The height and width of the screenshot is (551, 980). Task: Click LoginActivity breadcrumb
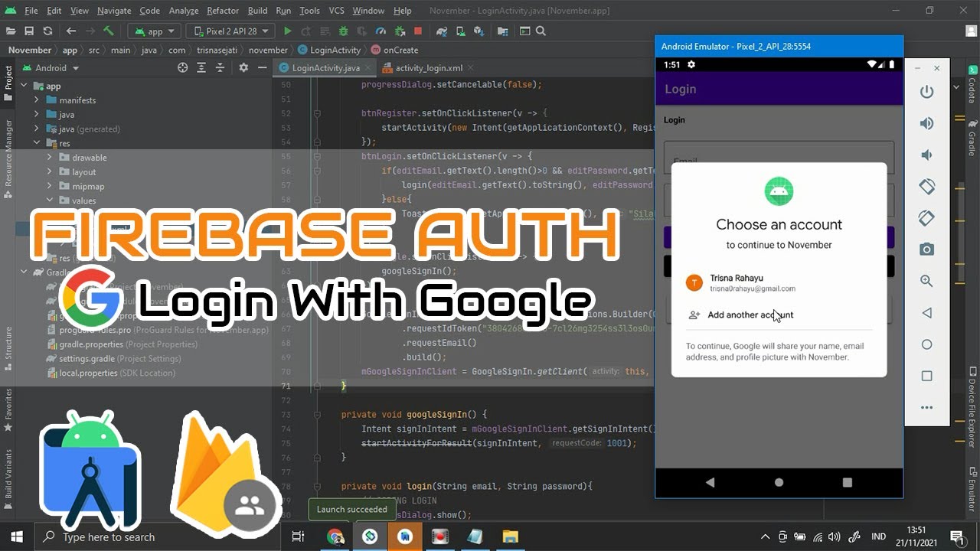coord(328,50)
